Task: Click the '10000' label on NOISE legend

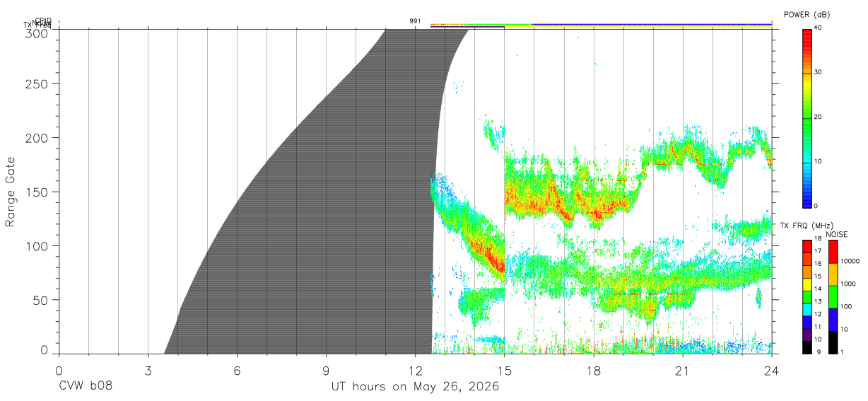Action: coord(851,261)
